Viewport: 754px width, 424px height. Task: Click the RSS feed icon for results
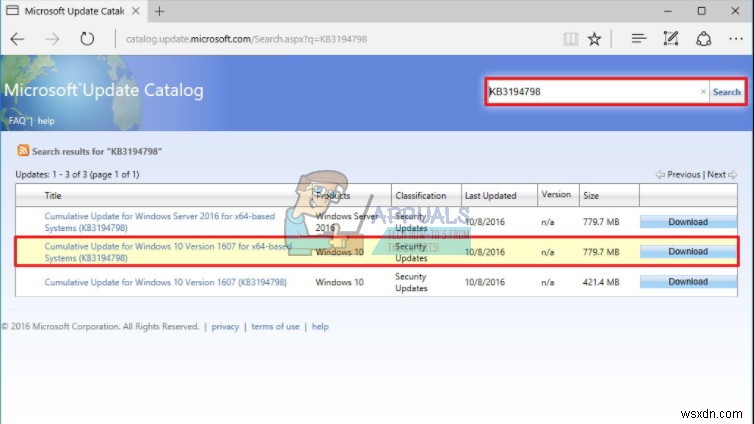click(x=23, y=150)
